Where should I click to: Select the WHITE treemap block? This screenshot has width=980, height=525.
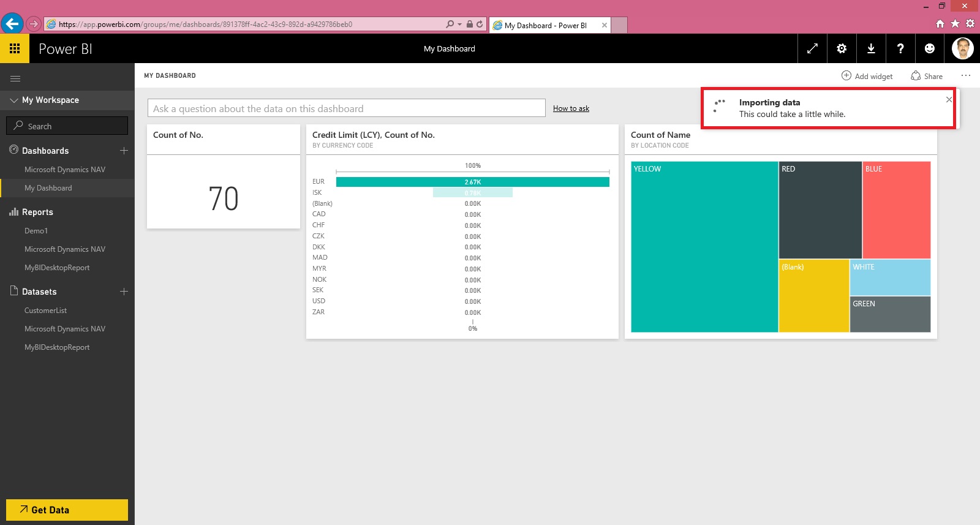[x=890, y=278]
